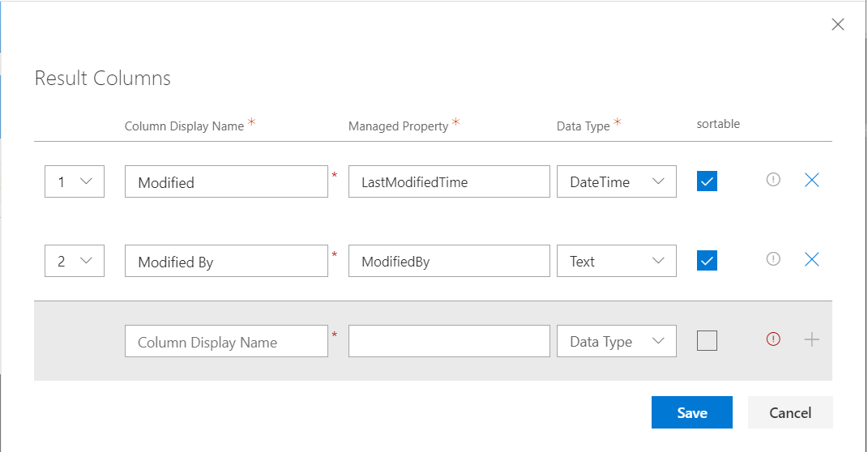Click info icon for Modified By row
Image resolution: width=868 pixels, height=452 pixels.
pos(773,259)
